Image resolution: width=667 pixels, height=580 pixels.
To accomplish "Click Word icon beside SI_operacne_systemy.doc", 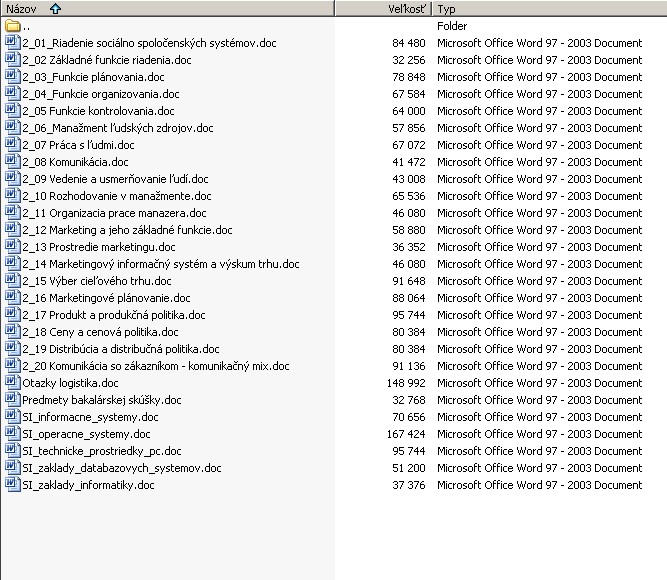I will [13, 434].
